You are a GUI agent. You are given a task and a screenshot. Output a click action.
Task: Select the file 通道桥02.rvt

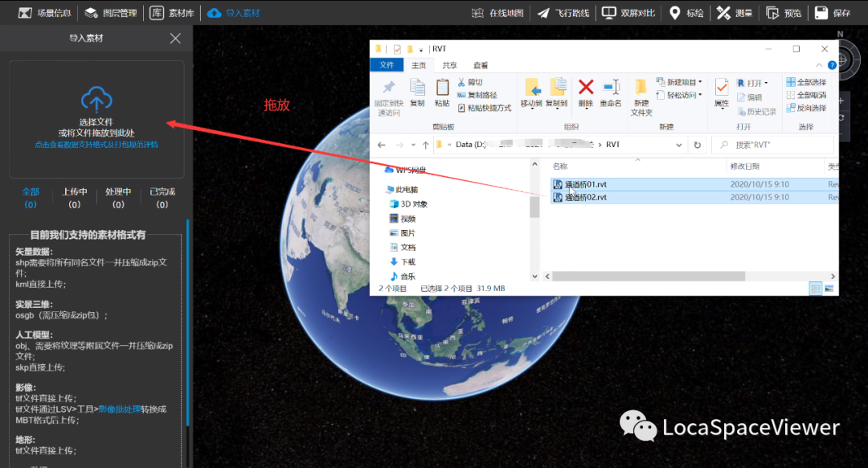pos(586,197)
